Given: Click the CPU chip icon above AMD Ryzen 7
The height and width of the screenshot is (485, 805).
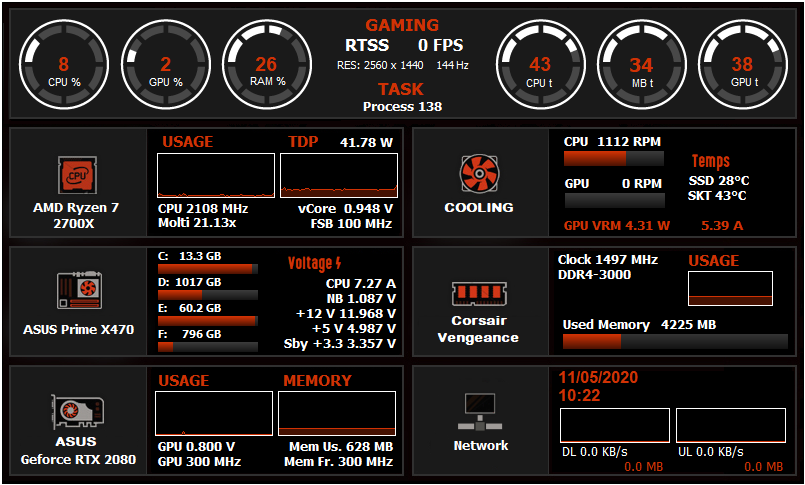Looking at the screenshot, I should pyautogui.click(x=77, y=175).
